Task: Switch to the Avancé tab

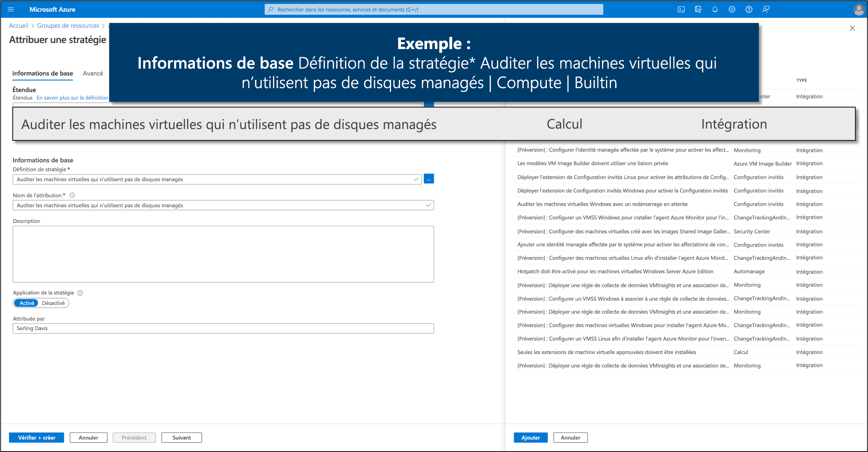Action: coord(93,73)
